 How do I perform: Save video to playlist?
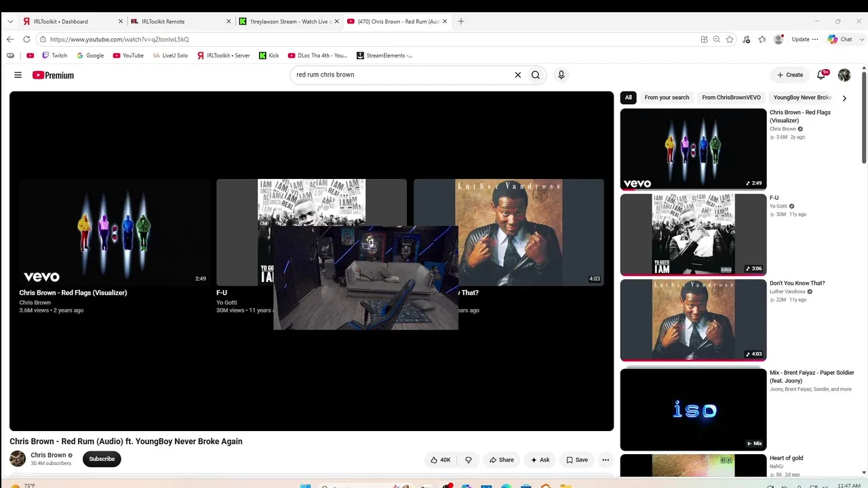[577, 460]
